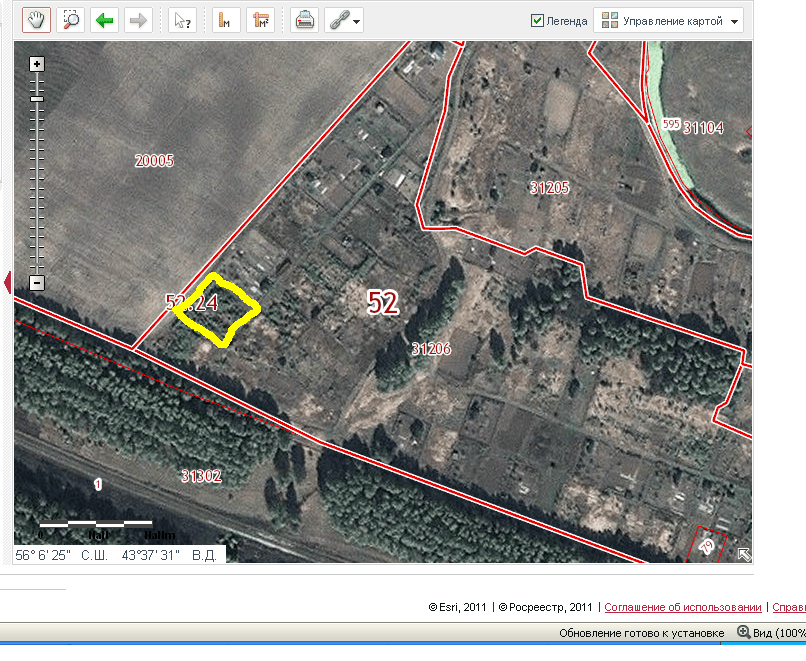Click the map scale bar
Viewport: 806px width, 661px height.
(x=96, y=524)
